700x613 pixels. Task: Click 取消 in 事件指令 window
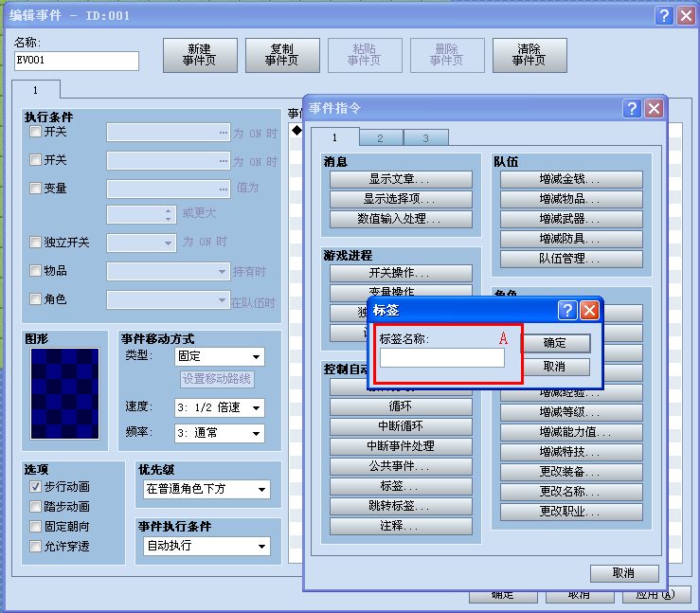click(624, 573)
